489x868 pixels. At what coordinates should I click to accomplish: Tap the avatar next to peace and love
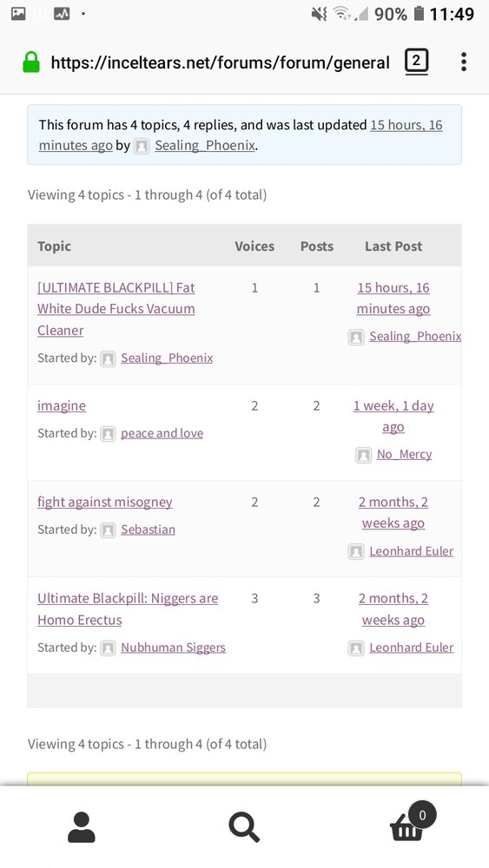(x=108, y=434)
